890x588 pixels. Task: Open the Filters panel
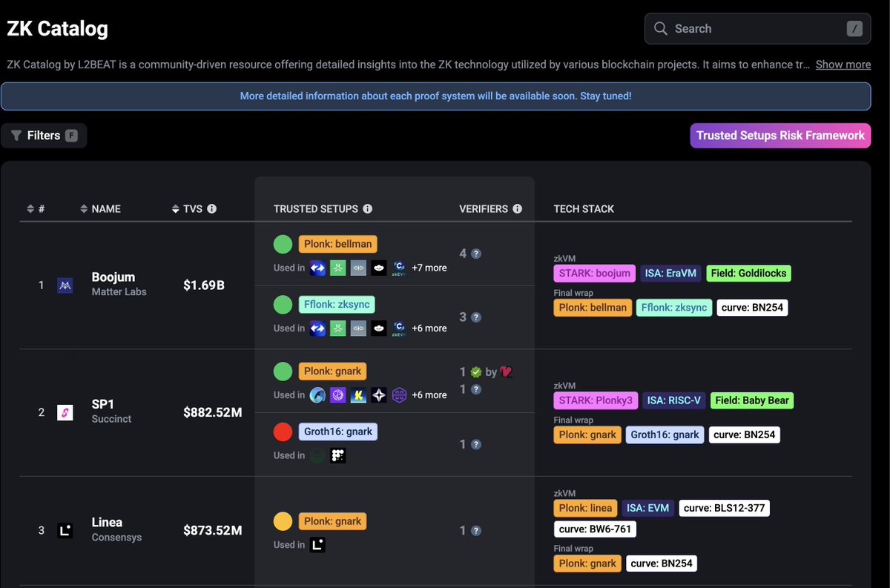tap(44, 136)
